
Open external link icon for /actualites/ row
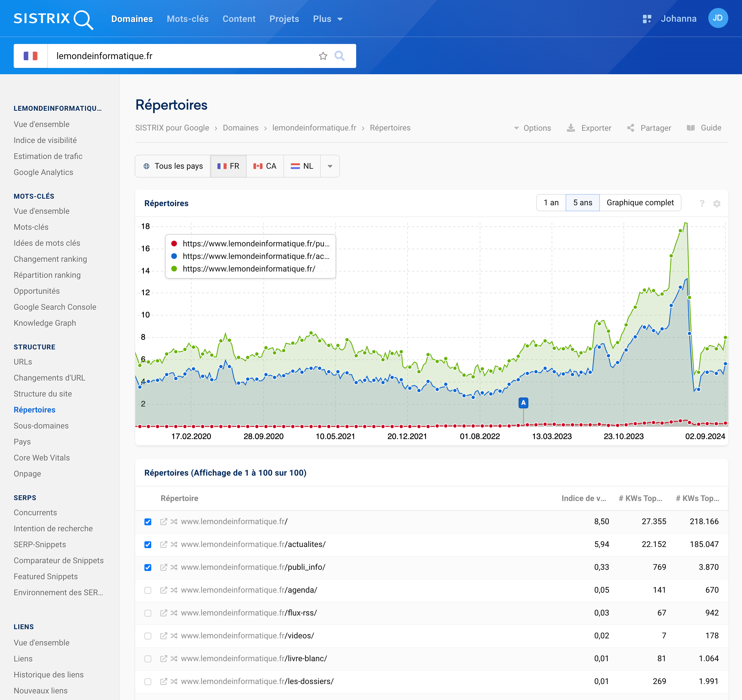164,544
